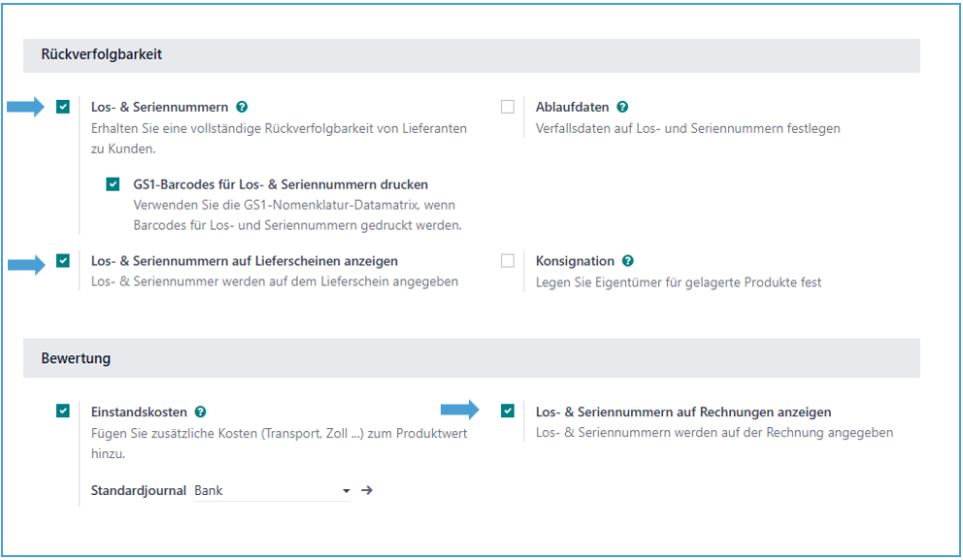Click the Konsignation setting label
The image size is (963, 560).
click(x=575, y=261)
